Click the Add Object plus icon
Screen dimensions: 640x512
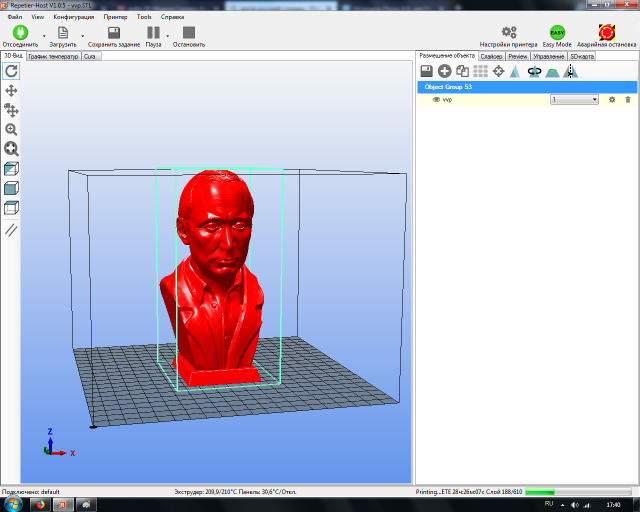444,71
